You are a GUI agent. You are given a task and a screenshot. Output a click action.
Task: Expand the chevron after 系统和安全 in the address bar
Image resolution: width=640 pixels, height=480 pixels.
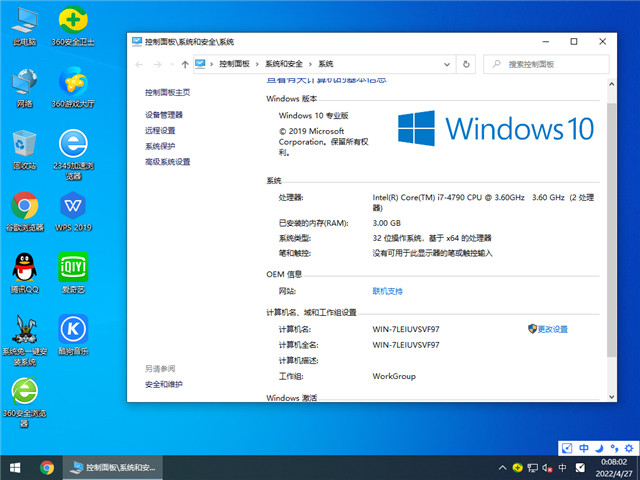[x=310, y=64]
